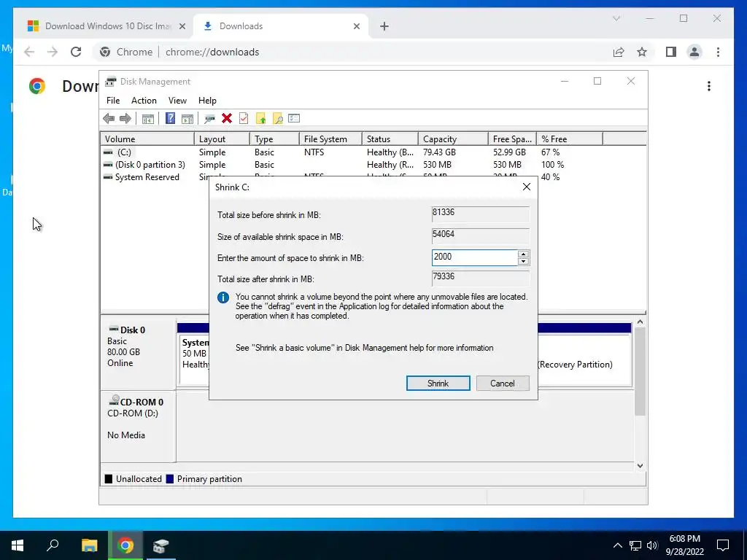Toggle the action pane toolbar icon
747x560 pixels.
tap(187, 119)
